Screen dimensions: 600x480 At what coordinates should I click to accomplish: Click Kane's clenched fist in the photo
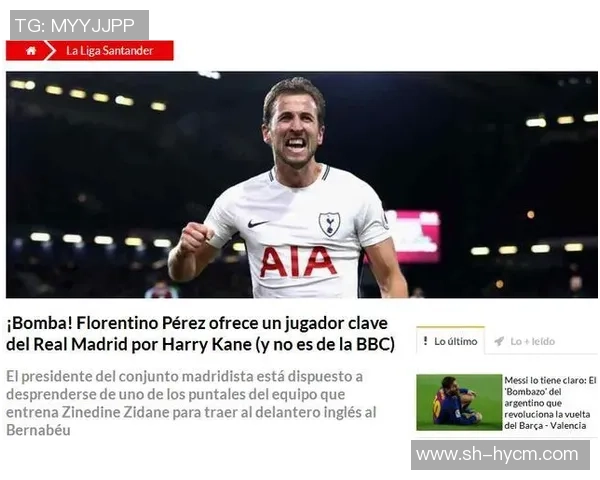pyautogui.click(x=197, y=237)
